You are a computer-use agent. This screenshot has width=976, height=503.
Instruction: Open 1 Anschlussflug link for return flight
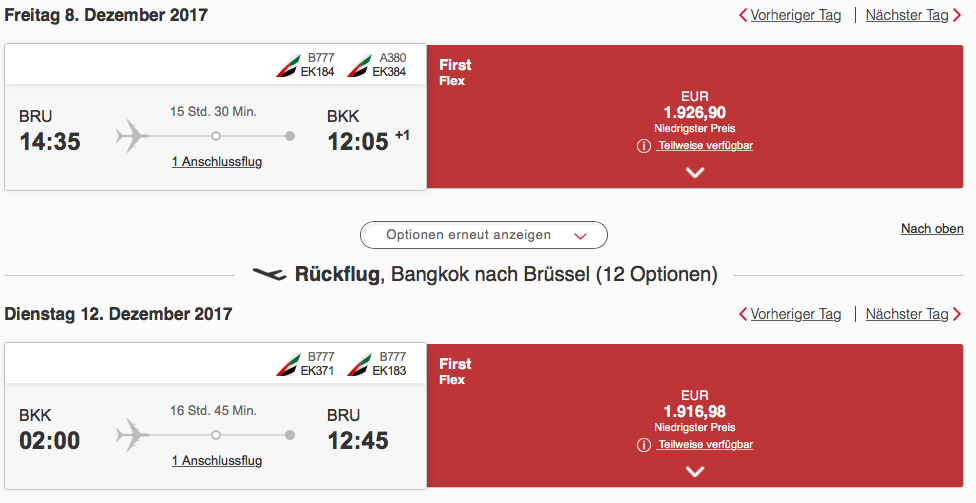click(217, 460)
